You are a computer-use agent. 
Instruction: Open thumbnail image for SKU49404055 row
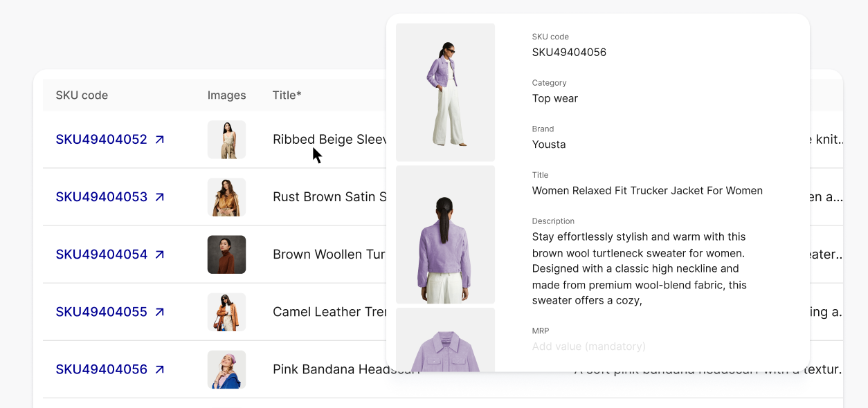(x=226, y=312)
